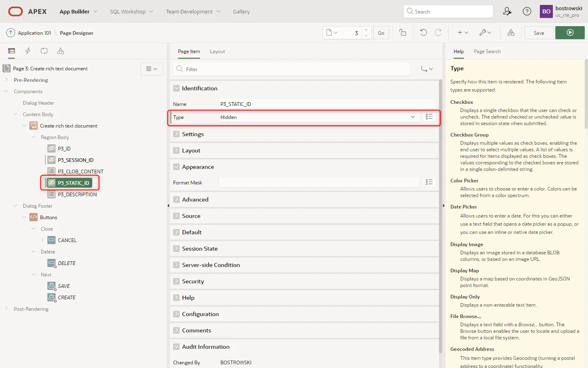Switch to the Layout tab
The image size is (588, 368).
coord(217,52)
